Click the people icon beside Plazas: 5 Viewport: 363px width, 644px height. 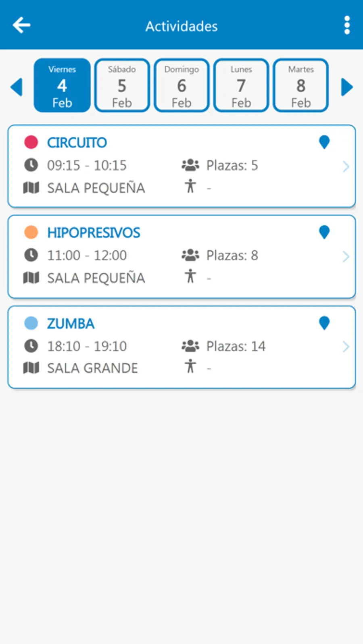click(190, 165)
